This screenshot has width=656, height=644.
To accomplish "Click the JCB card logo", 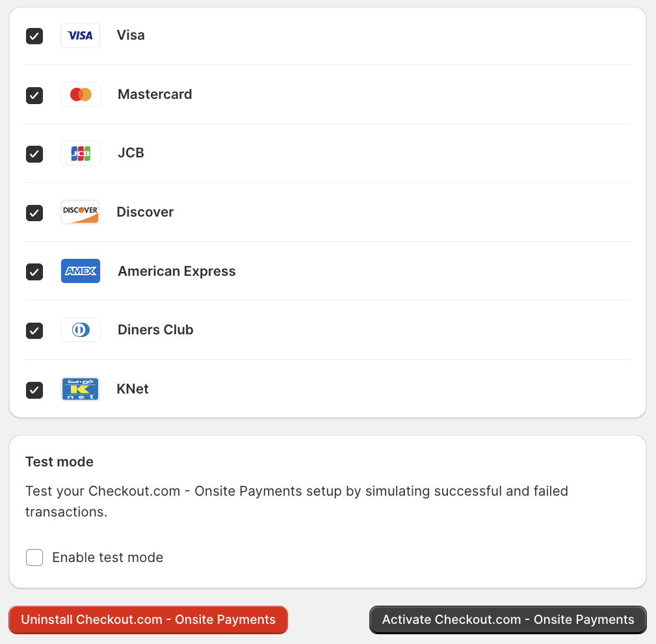I will pyautogui.click(x=80, y=153).
